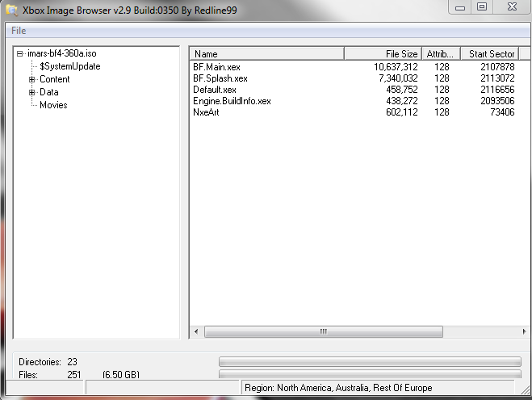The image size is (532, 400).
Task: Click the Directories count 23
Action: coord(72,362)
